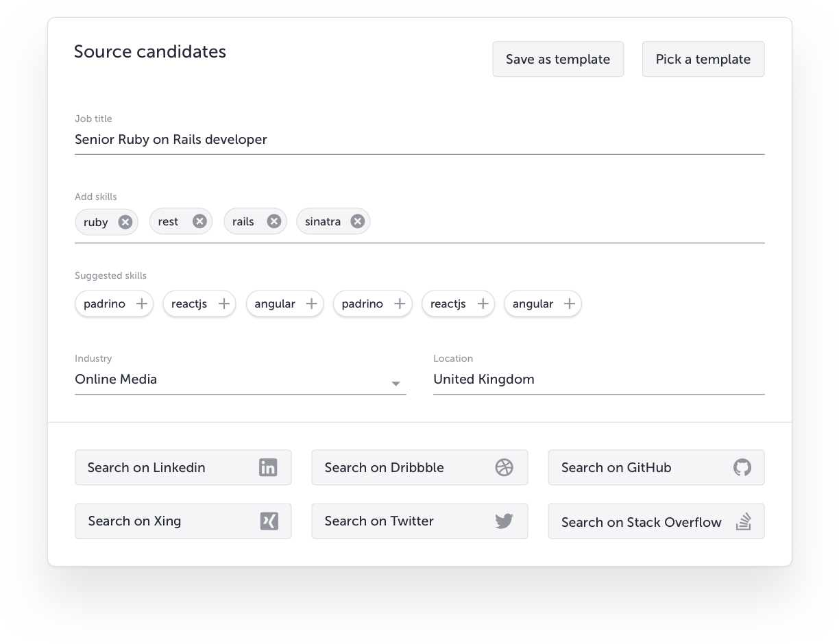
Task: Click the GitHub octocat icon
Action: point(741,467)
